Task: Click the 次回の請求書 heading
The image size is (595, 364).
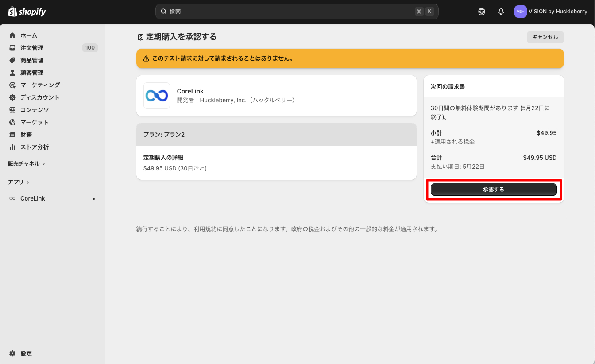Action: point(448,87)
